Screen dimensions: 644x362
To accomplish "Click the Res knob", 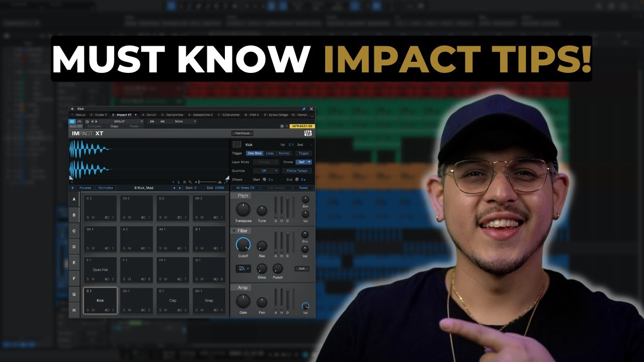I will (x=262, y=246).
